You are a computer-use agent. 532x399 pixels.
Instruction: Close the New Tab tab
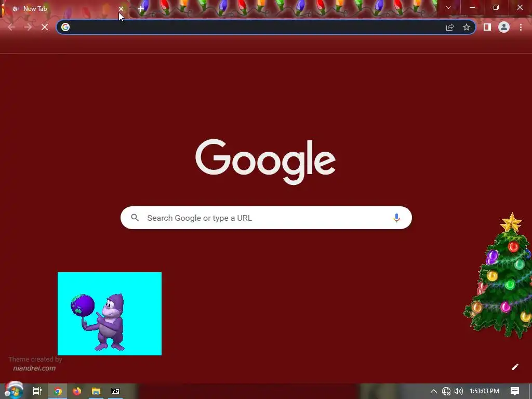pos(121,9)
